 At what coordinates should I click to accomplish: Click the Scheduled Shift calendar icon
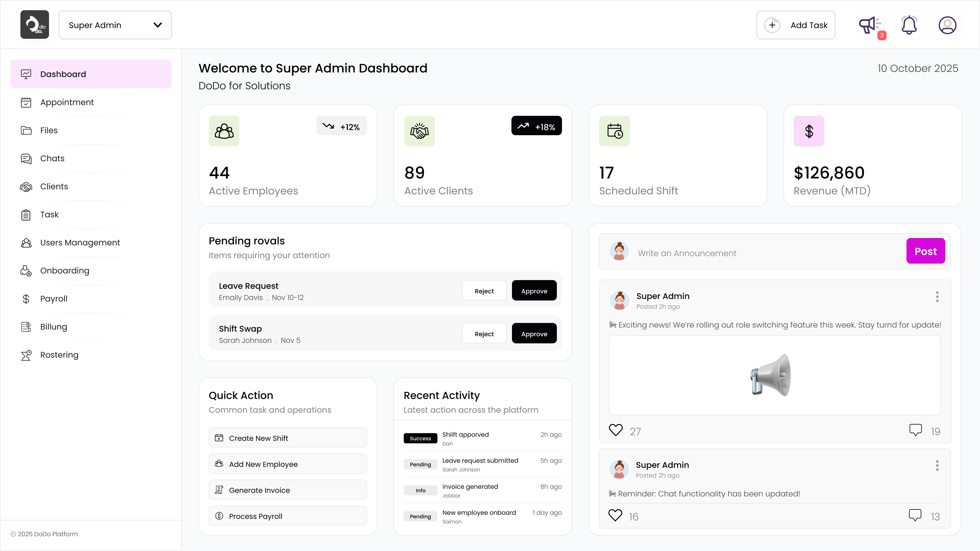tap(614, 131)
